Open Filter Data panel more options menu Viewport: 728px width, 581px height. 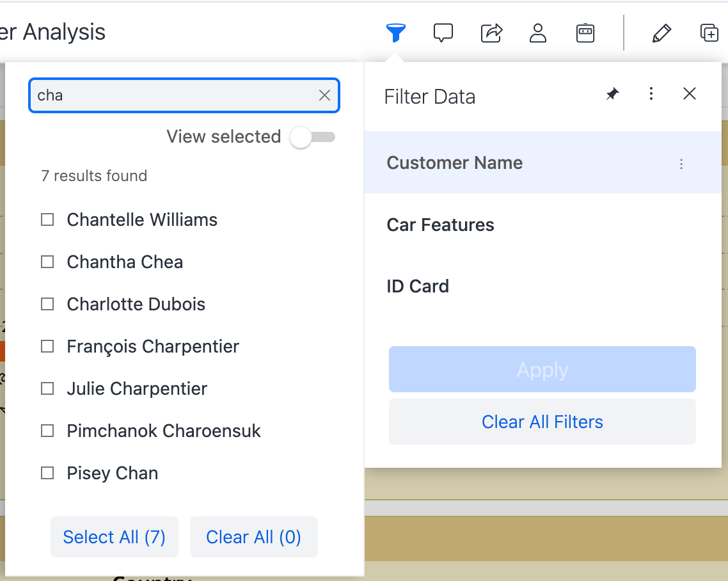(x=651, y=95)
